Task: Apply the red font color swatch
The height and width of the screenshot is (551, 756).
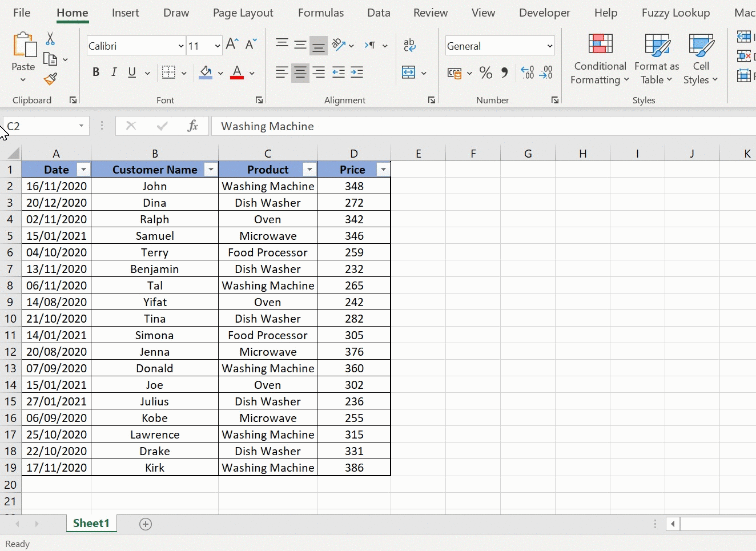Action: pos(237,73)
